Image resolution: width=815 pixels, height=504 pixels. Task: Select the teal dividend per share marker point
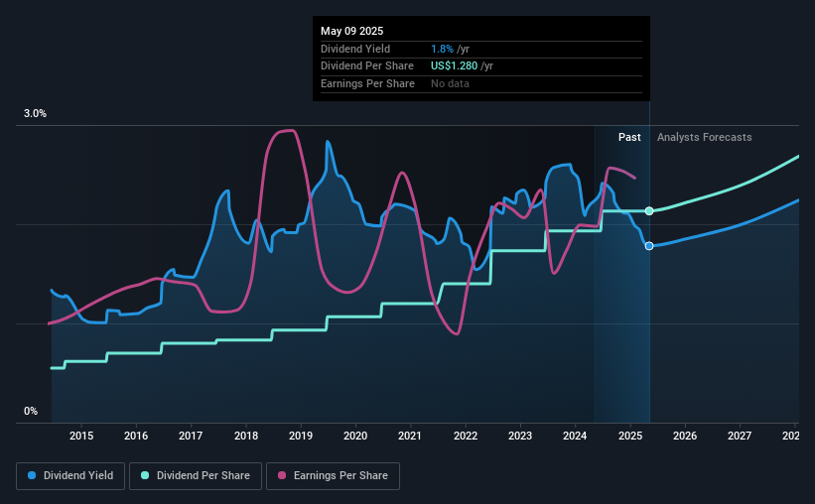coord(649,211)
